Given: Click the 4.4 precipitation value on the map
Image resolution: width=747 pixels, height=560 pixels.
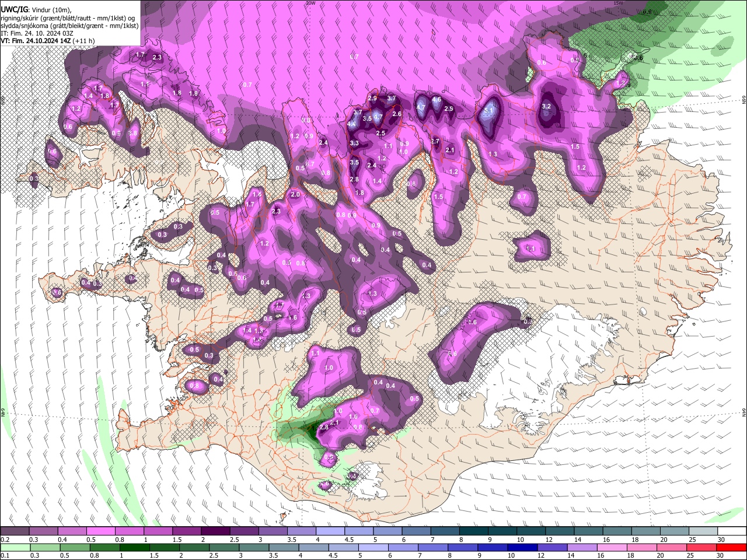Looking at the screenshot, I should 351,124.
